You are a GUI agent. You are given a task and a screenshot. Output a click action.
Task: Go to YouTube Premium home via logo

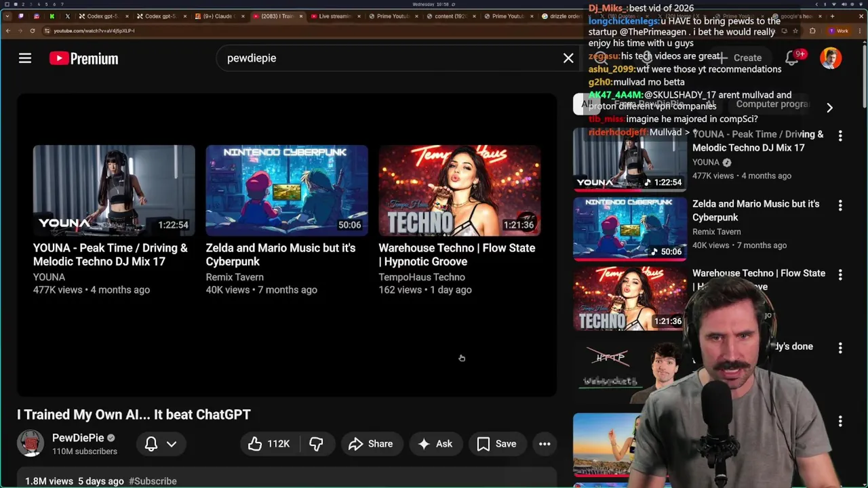(83, 58)
